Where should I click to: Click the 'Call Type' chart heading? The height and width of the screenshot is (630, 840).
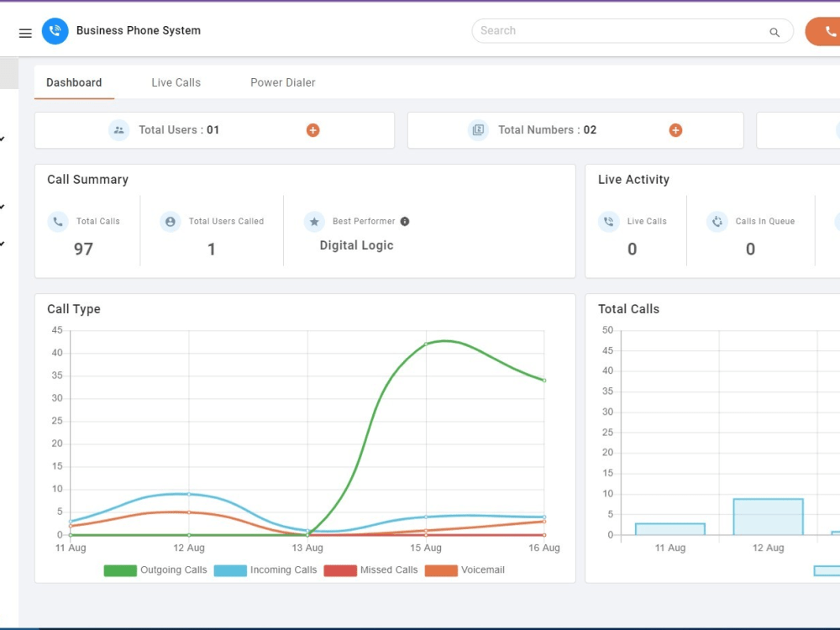click(x=74, y=309)
